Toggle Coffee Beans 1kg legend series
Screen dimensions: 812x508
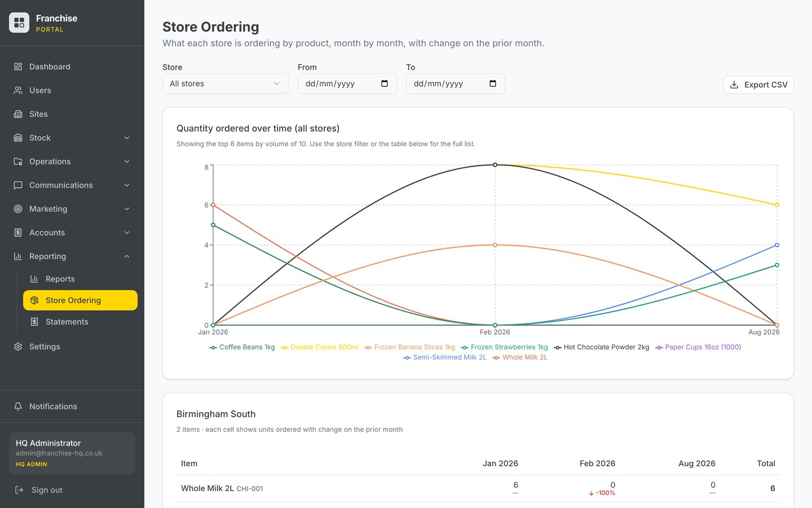coord(242,347)
